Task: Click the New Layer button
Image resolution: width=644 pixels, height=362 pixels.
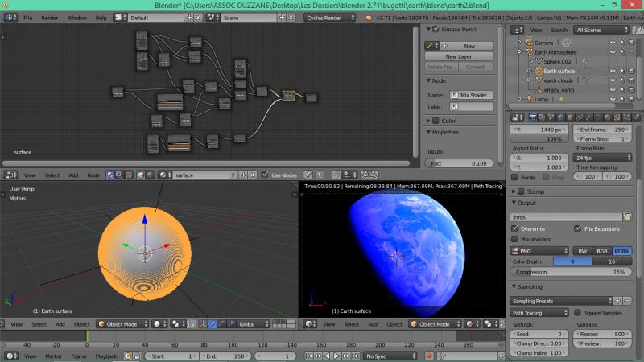Action: pos(458,56)
